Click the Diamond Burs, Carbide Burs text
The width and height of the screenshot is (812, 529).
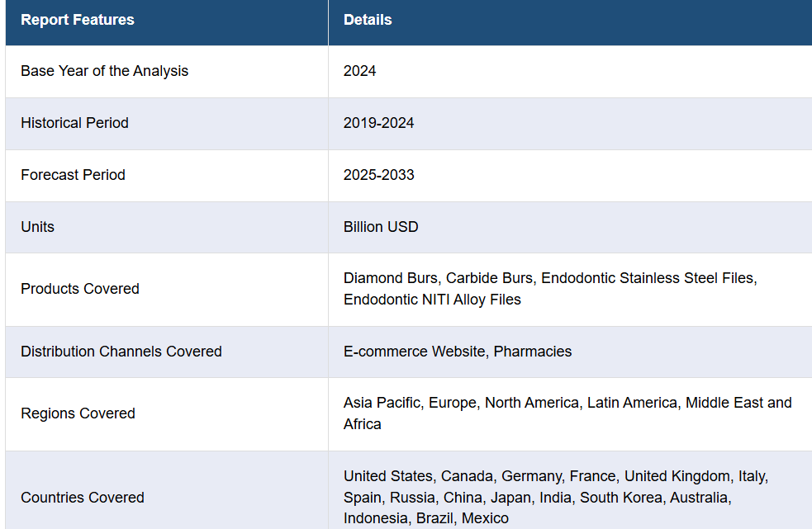pos(438,278)
